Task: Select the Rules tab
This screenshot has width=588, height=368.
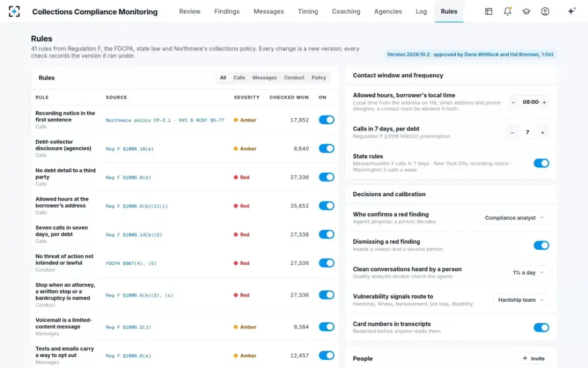Action: [x=449, y=11]
